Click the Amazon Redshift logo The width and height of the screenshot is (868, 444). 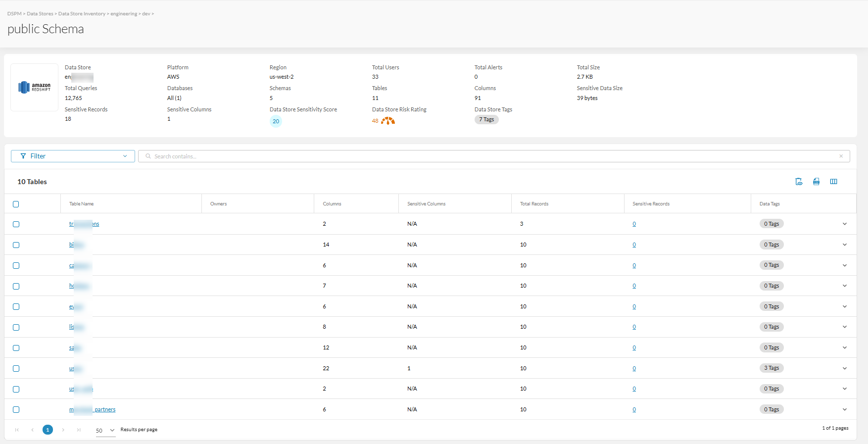click(35, 87)
